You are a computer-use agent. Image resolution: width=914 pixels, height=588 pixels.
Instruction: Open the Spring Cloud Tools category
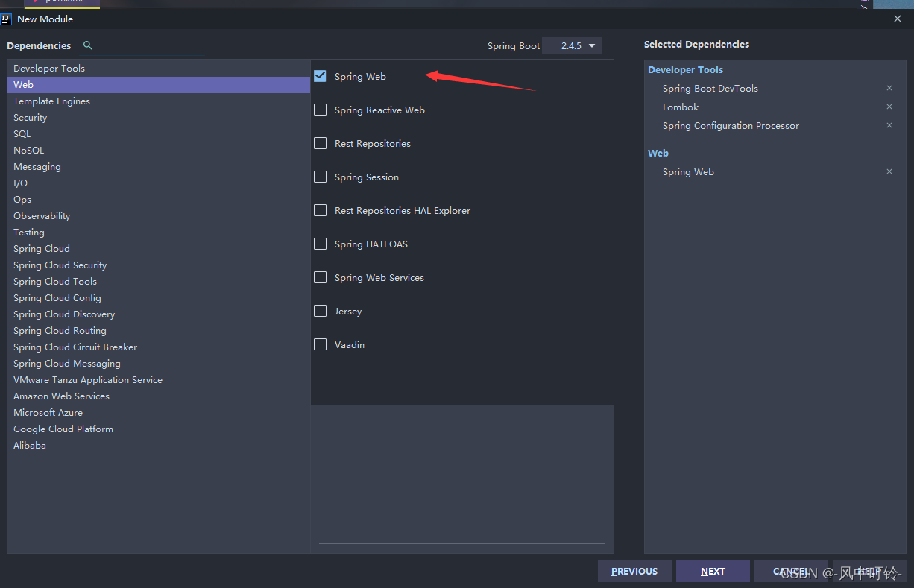point(159,281)
